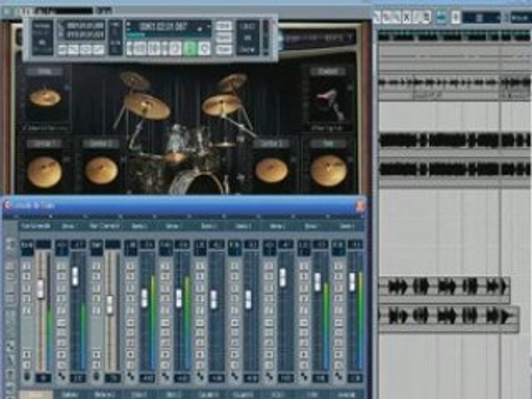Viewport: 532px width, 399px height.
Task: Click the channel-type icon below the second mixer channel
Action: tap(62, 377)
